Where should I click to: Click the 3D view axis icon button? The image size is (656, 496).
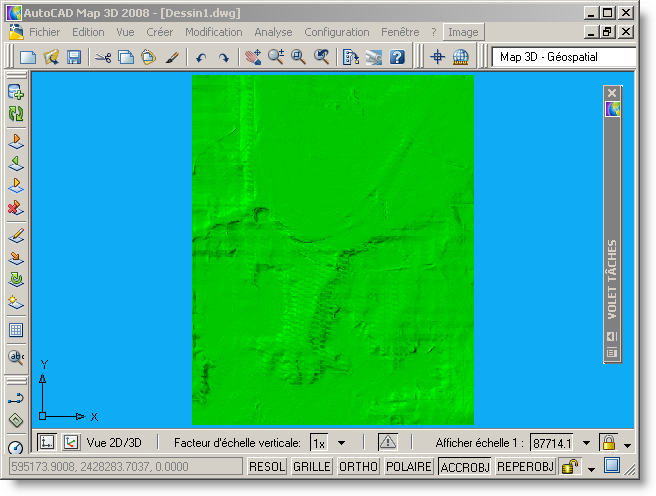point(71,442)
